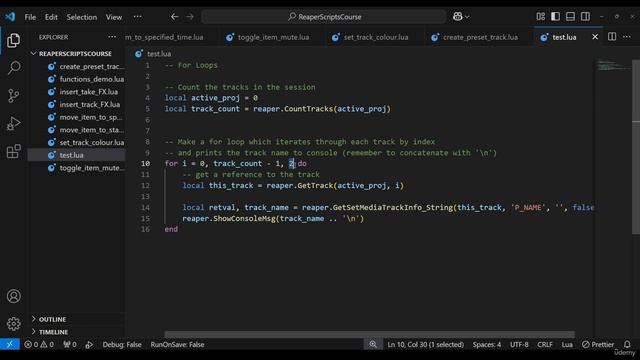Screen dimensions: 640x360
Task: Click the 'end' keyword on line 16
Action: click(171, 229)
